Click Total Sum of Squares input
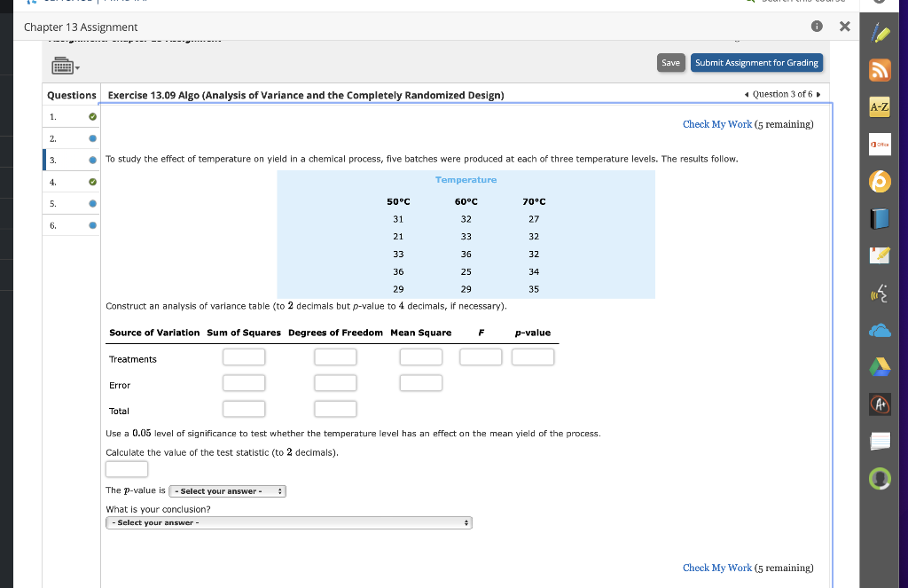The image size is (908, 588). [244, 409]
